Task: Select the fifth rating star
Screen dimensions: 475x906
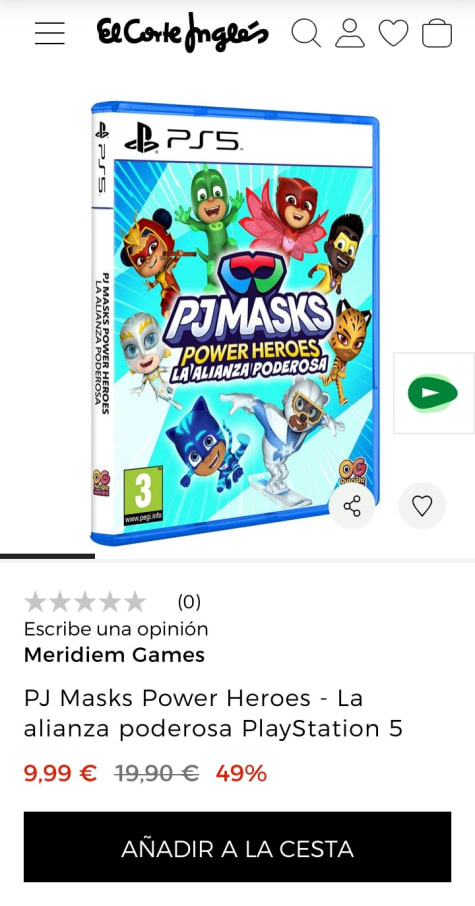Action: point(135,602)
